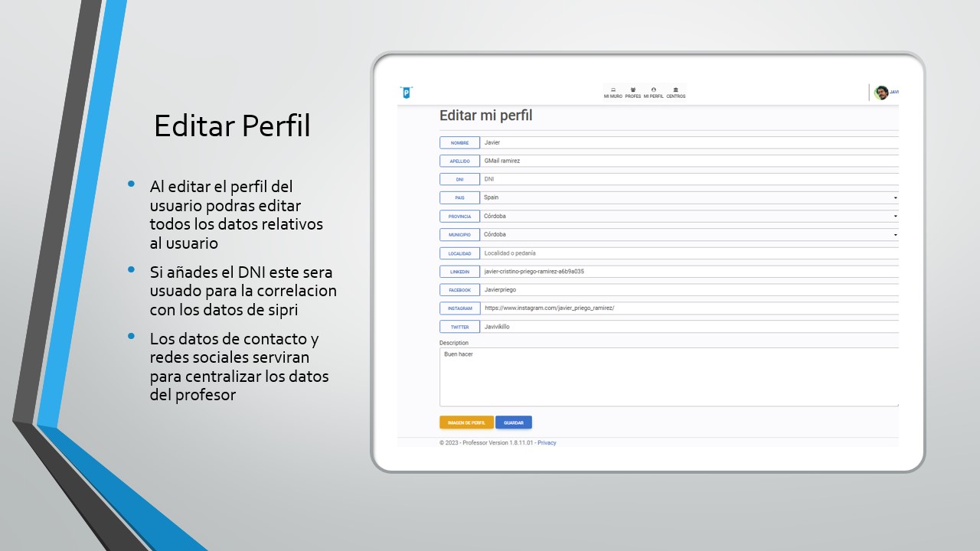Open the Municipio dropdown
The image size is (980, 551).
[689, 234]
